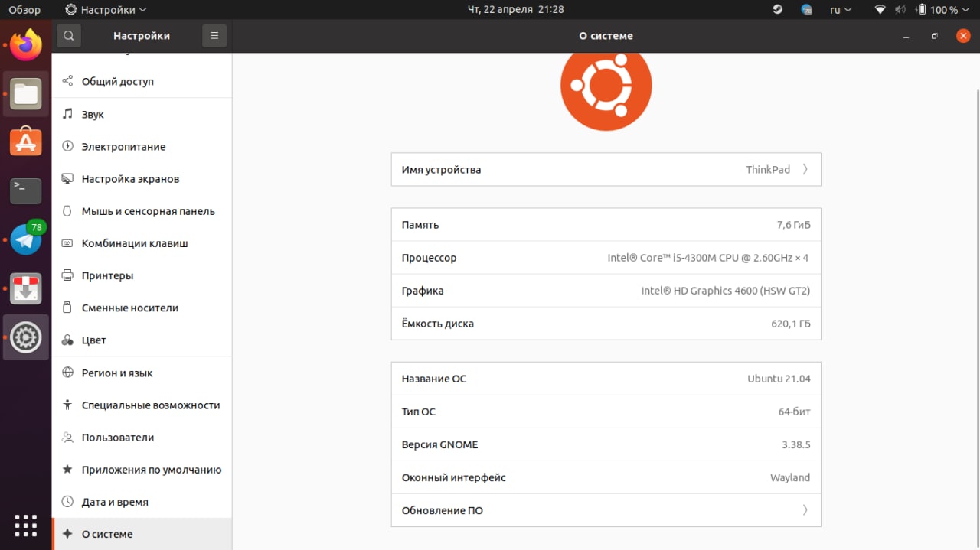Open the clock and calendar Чт, 22 апреля
The height and width of the screenshot is (550, 980).
[515, 10]
